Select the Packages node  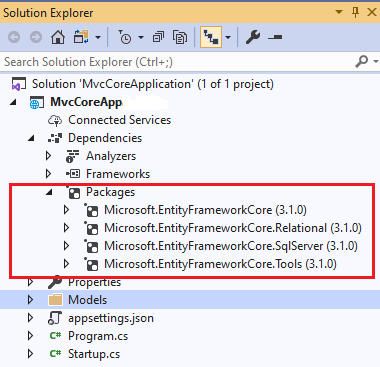(111, 192)
